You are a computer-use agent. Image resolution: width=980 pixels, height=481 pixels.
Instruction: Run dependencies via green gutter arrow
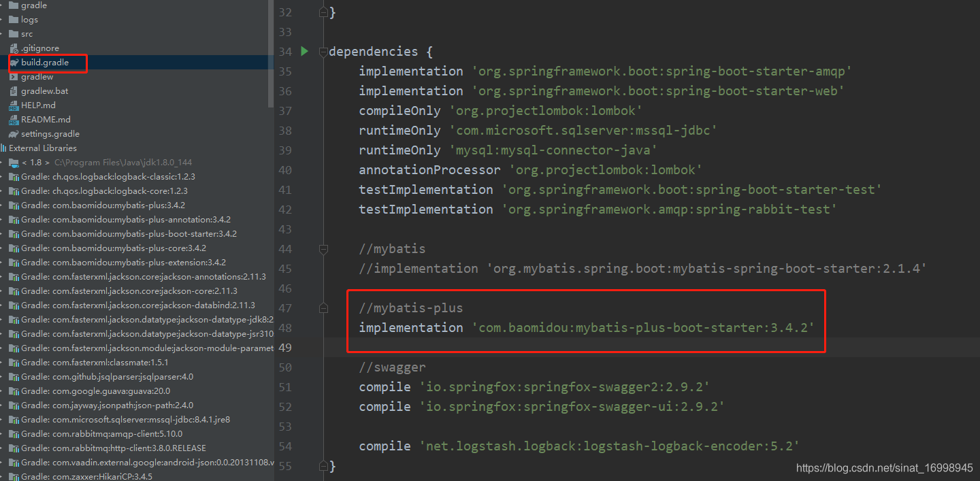pyautogui.click(x=304, y=51)
